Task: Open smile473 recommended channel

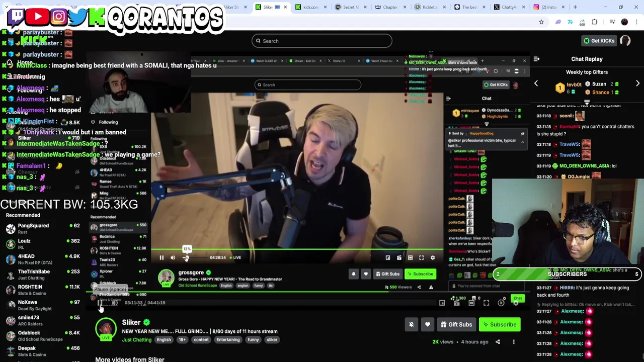Action: click(x=42, y=320)
